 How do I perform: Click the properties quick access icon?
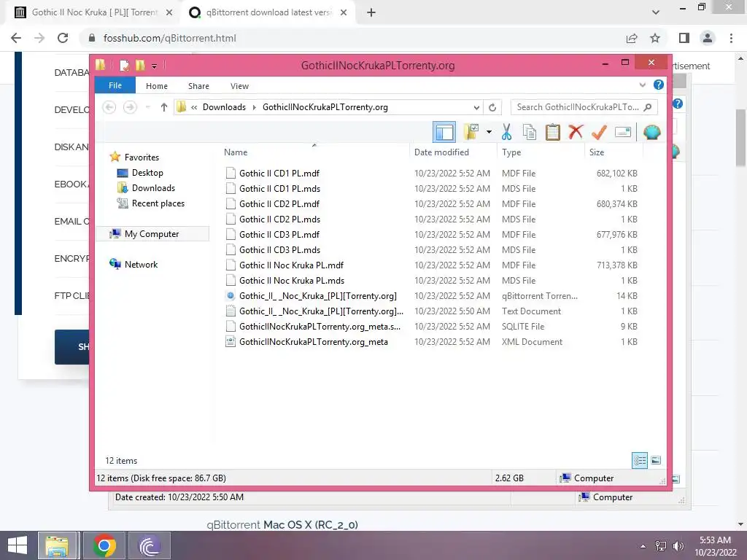pyautogui.click(x=124, y=65)
